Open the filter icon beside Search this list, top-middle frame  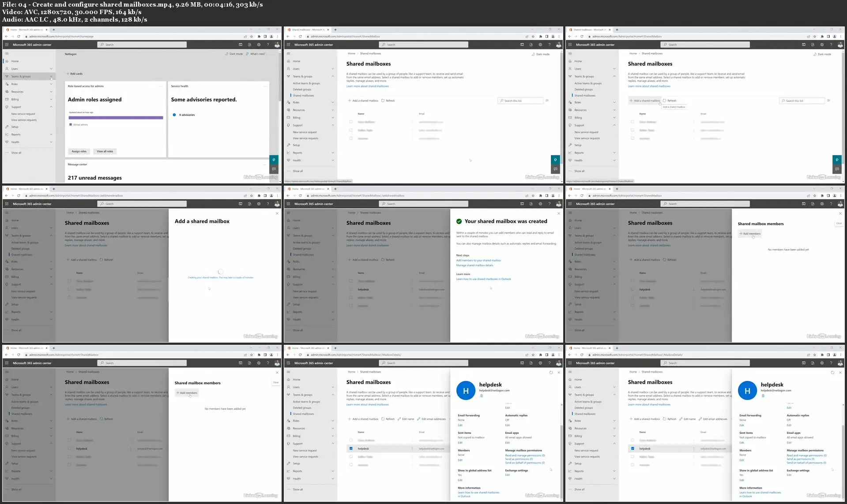[x=547, y=101]
